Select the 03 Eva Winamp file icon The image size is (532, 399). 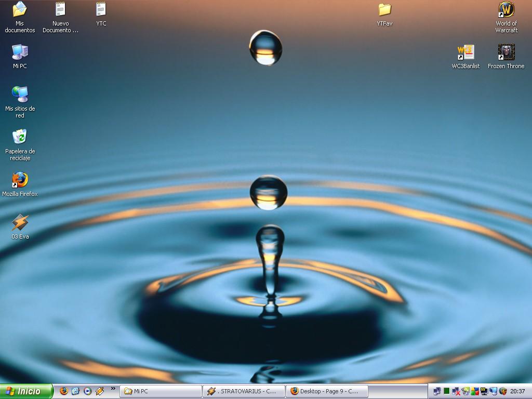pos(20,222)
